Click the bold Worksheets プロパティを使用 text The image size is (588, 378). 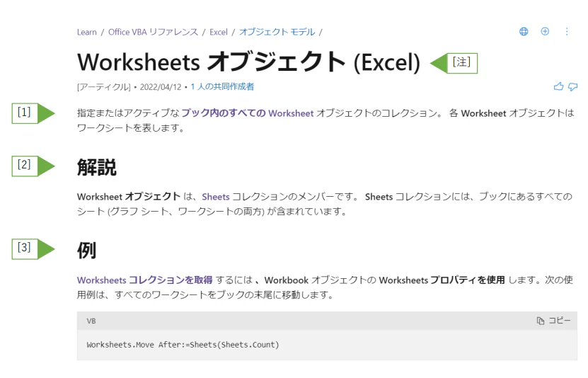(442, 280)
